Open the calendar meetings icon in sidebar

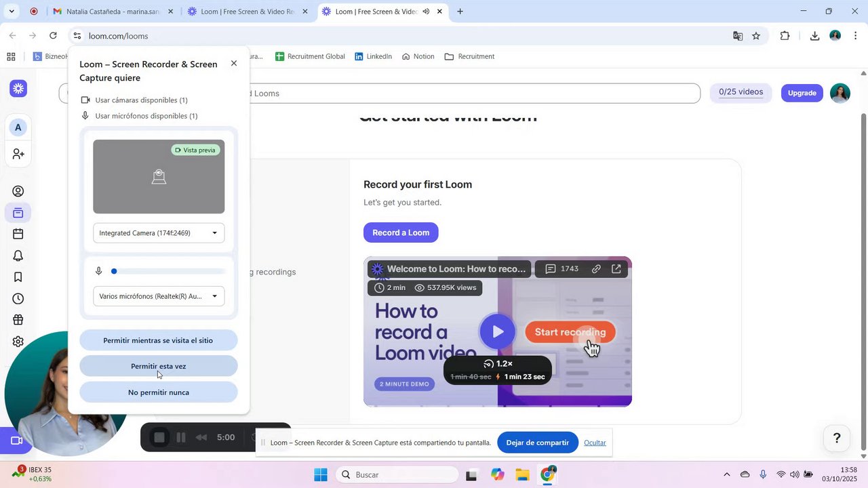point(18,235)
